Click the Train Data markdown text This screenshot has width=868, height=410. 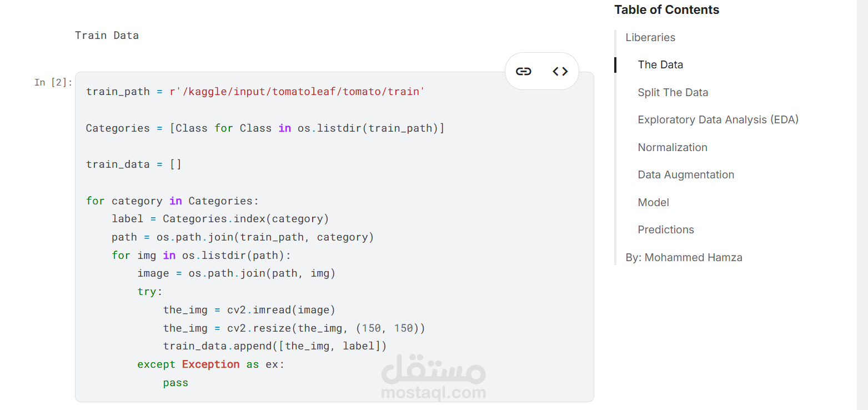[107, 36]
